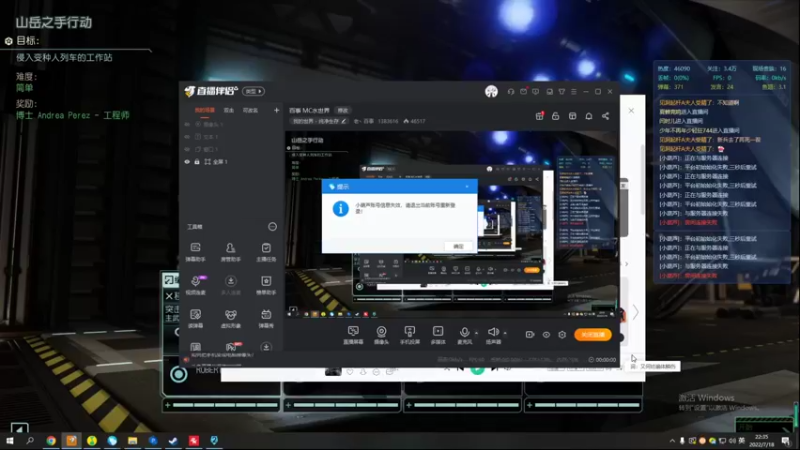Image resolution: width=800 pixels, height=450 pixels.
Task: Click the room title 百事 MC水世界
Action: point(309,110)
